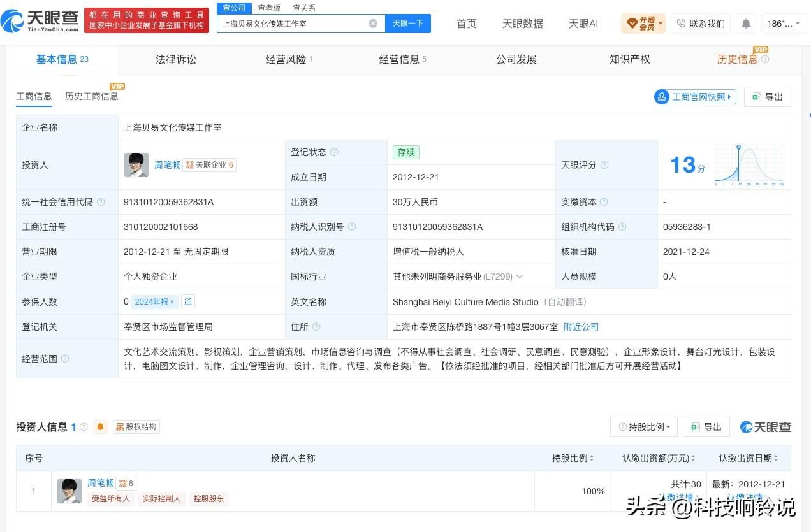Screen dimensions: 811x532
Task: Open the 历史信息 tab
Action: (x=738, y=59)
